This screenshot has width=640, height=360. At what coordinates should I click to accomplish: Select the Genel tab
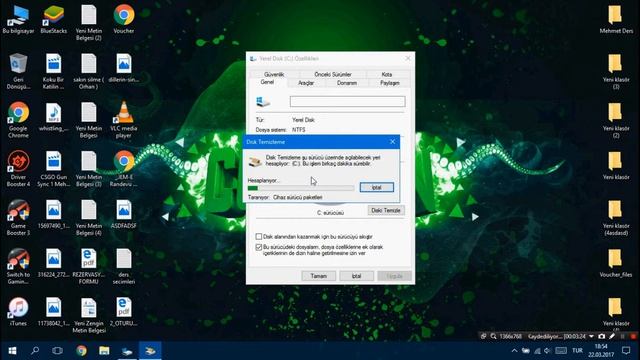click(x=267, y=82)
